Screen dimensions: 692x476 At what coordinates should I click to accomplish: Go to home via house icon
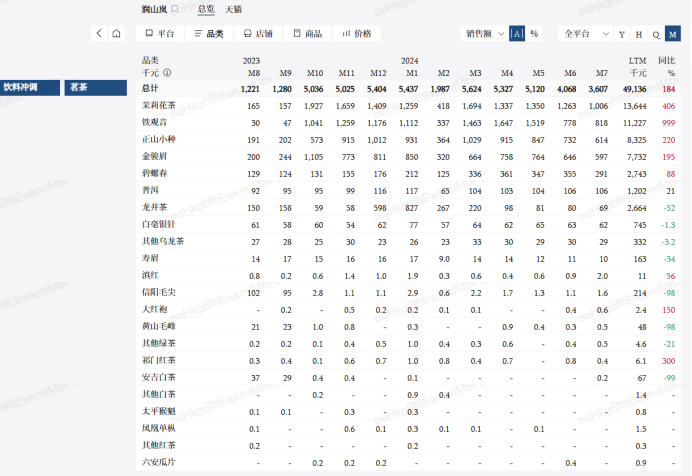pos(117,33)
